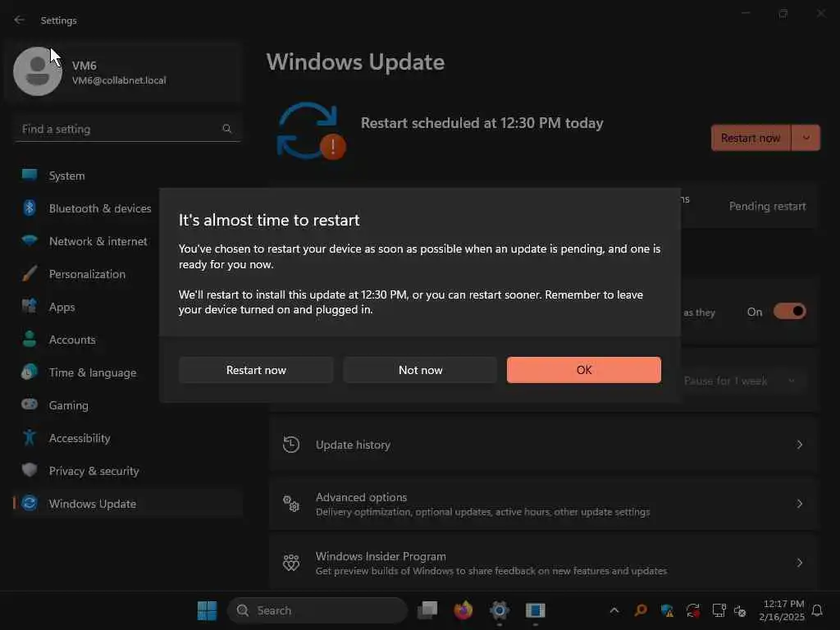Show hidden tray icons chevron
Screen dimensions: 840x630
coord(614,610)
